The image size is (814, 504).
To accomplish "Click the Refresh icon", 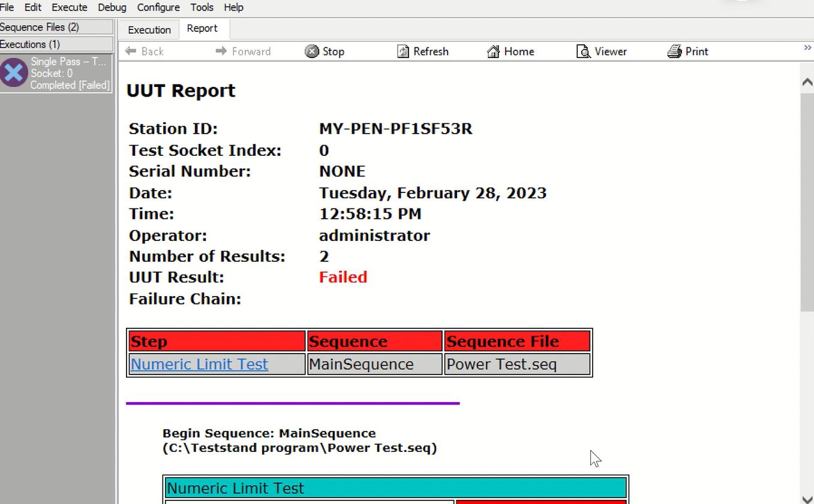I will point(403,52).
